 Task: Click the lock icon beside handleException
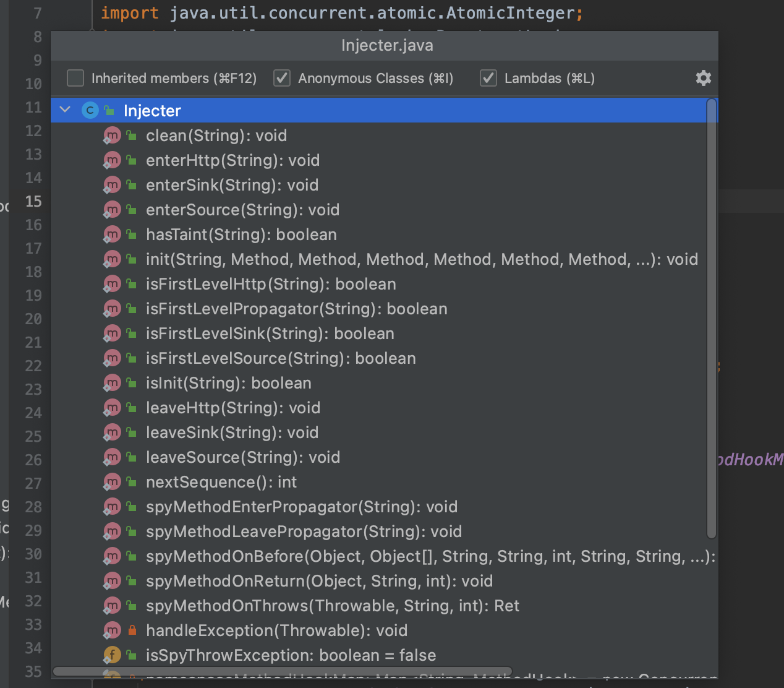point(132,630)
